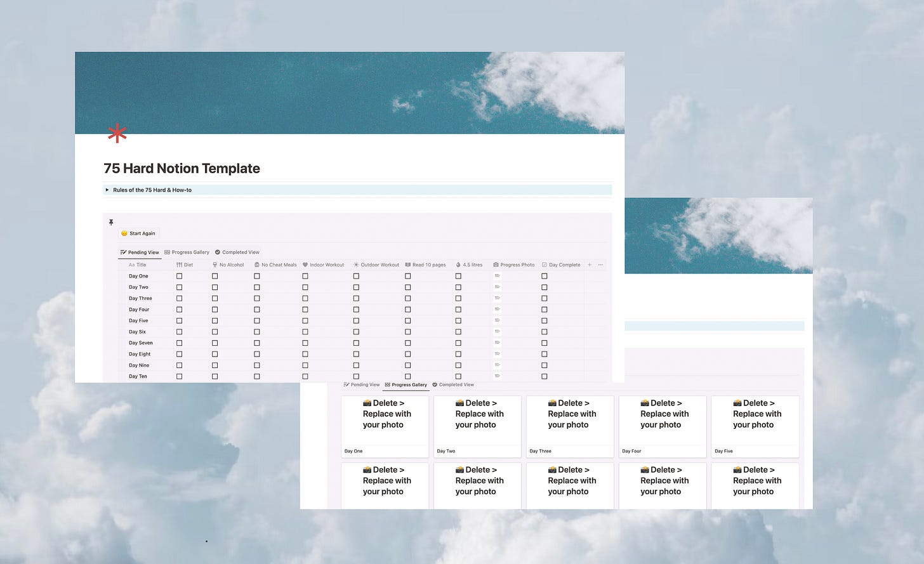Click the 75 Hard Notion Template page title
Screen dimensions: 924x564
click(181, 168)
